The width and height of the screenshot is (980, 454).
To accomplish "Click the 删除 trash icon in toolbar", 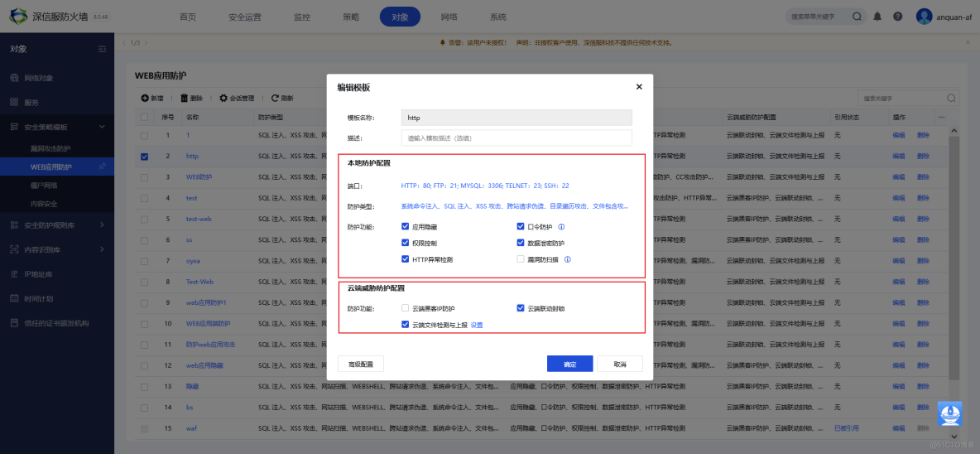I will (184, 99).
